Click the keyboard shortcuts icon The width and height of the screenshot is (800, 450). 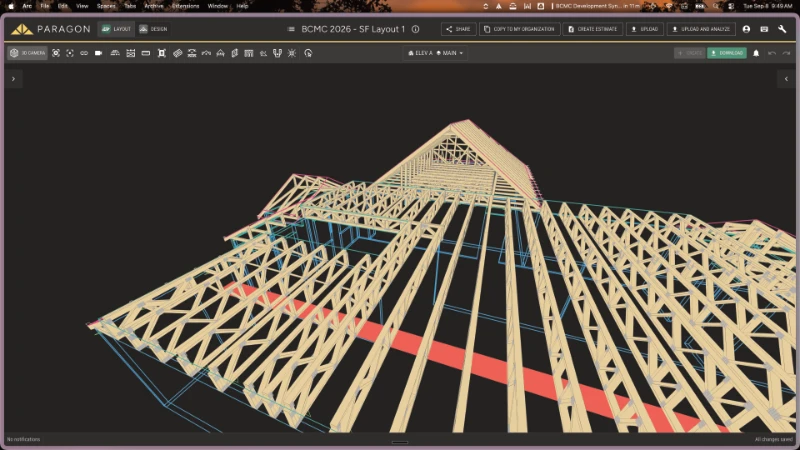(764, 29)
